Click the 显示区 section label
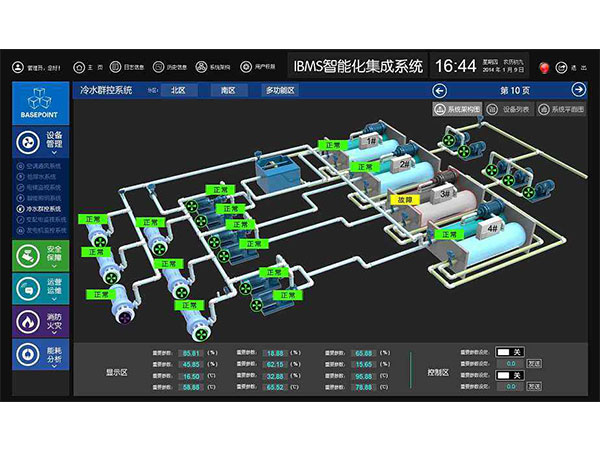This screenshot has width=600, height=450. (x=117, y=372)
